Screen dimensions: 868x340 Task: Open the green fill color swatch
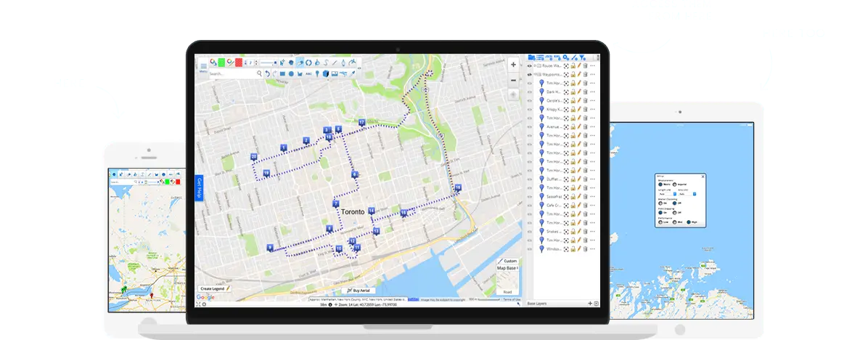pyautogui.click(x=222, y=62)
